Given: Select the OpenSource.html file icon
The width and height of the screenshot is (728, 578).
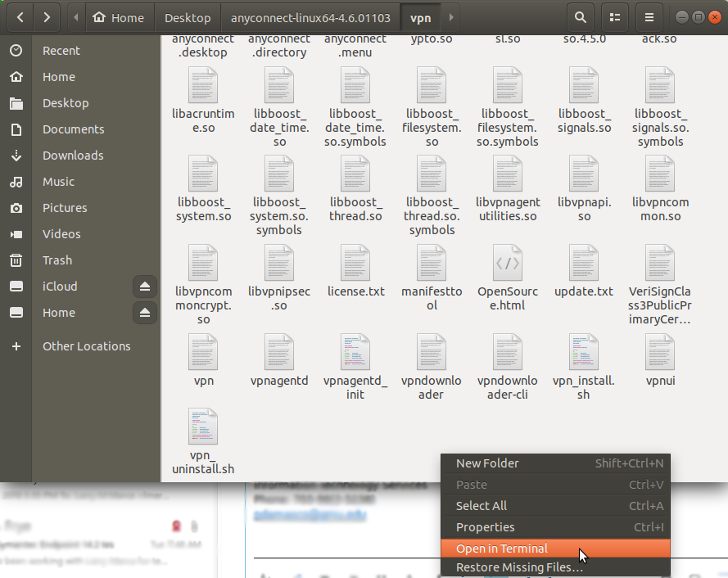Looking at the screenshot, I should tap(508, 263).
